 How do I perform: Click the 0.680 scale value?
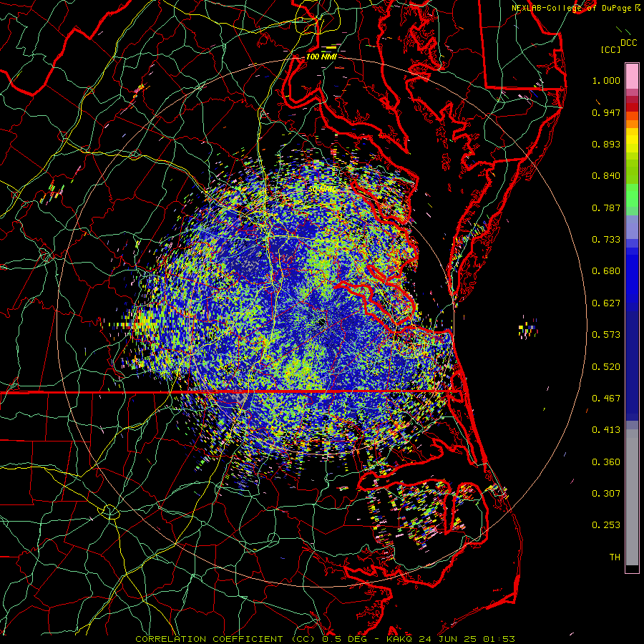(x=606, y=271)
